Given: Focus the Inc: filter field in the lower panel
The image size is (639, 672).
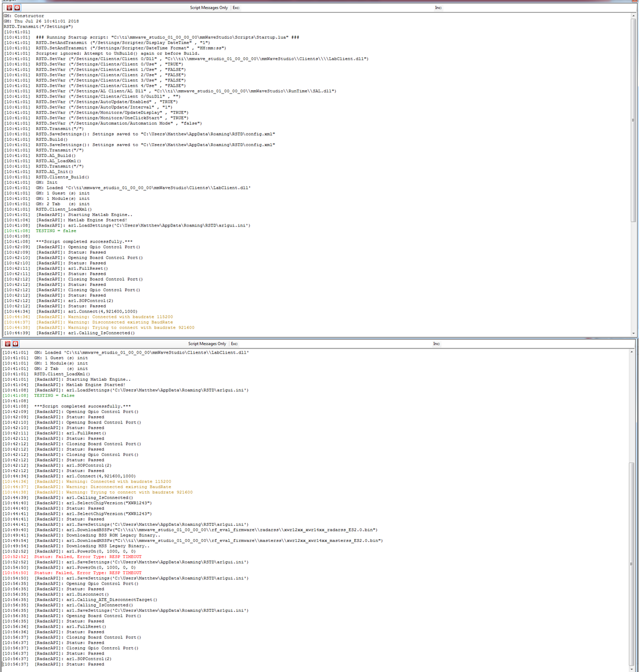Looking at the screenshot, I should [534, 344].
